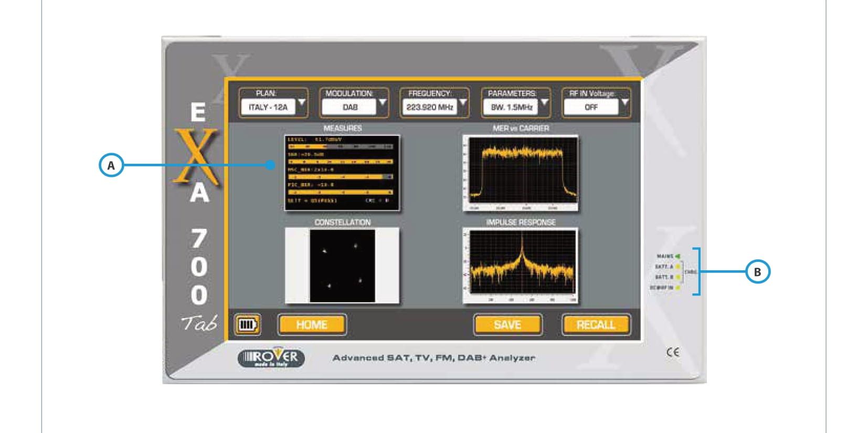Viewport: 868px width, 433px height.
Task: Click the ROVER made in Italy logo
Action: point(271,358)
